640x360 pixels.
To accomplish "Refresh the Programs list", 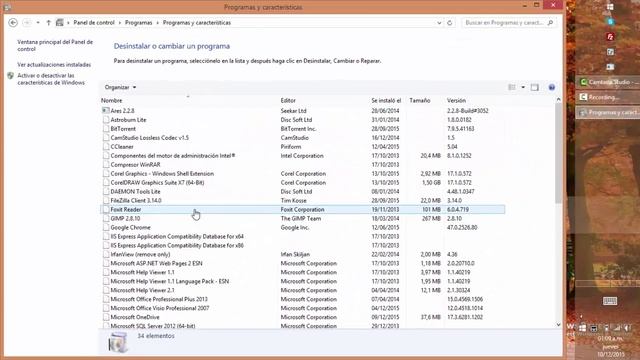I will click(x=450, y=23).
